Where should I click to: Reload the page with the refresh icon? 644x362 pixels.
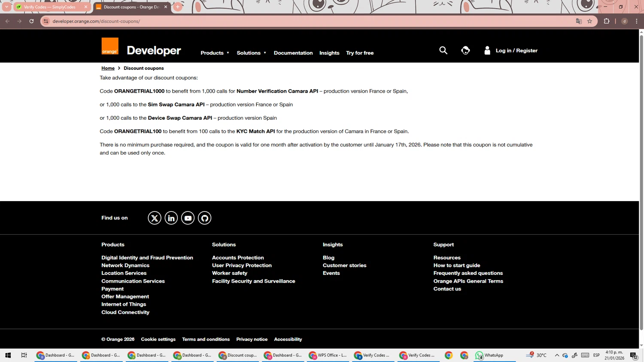pyautogui.click(x=31, y=21)
